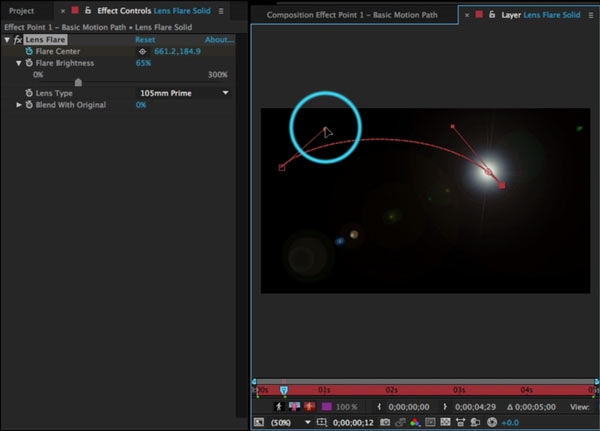Click the first walking-figure render icon

tap(279, 407)
